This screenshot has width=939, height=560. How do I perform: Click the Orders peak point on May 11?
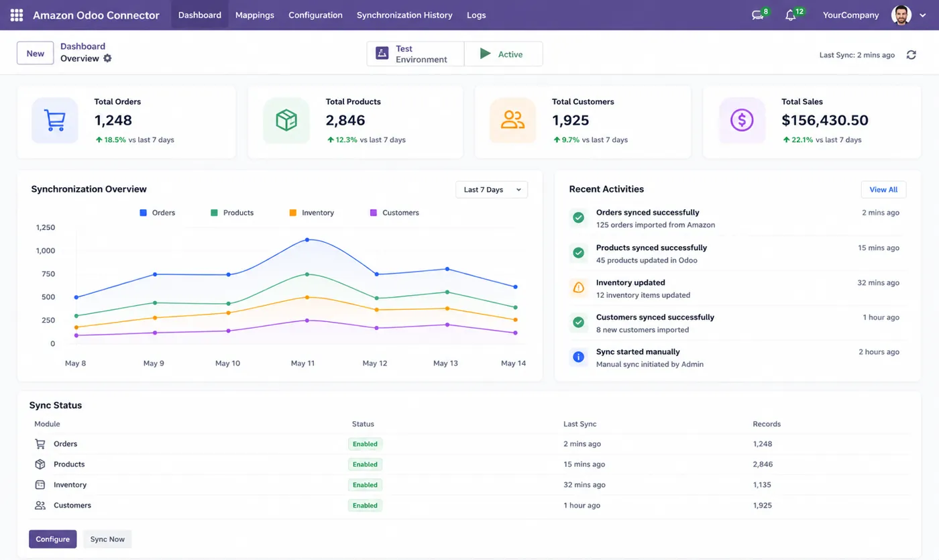click(x=307, y=239)
